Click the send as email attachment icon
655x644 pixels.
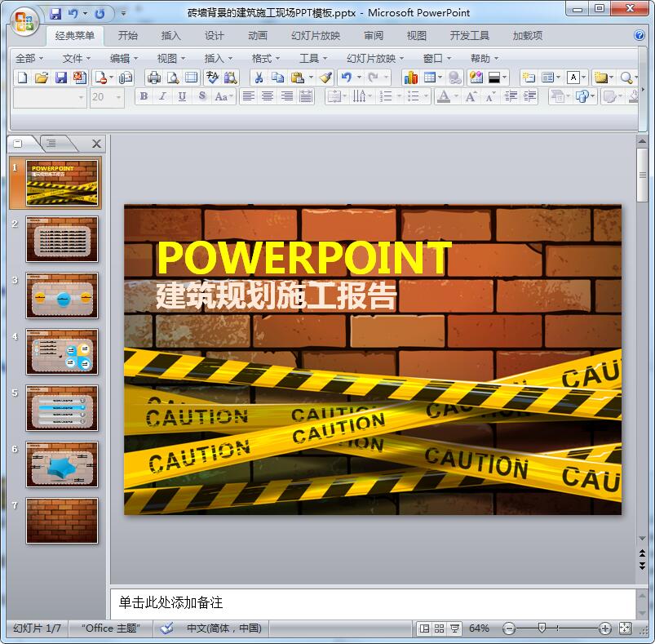[x=126, y=78]
